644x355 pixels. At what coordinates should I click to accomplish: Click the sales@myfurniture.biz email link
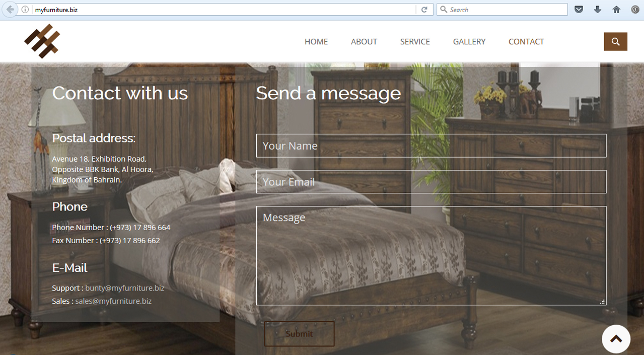click(113, 301)
